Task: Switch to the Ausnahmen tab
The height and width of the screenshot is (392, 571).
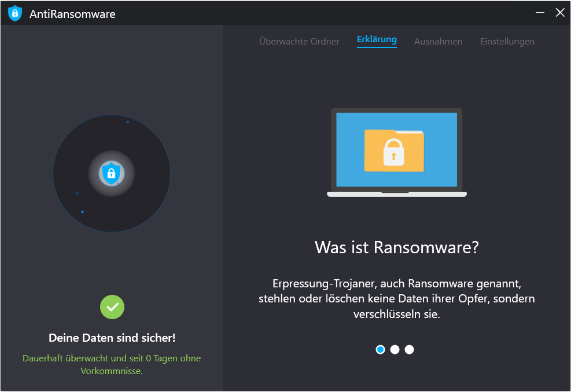Action: click(438, 42)
